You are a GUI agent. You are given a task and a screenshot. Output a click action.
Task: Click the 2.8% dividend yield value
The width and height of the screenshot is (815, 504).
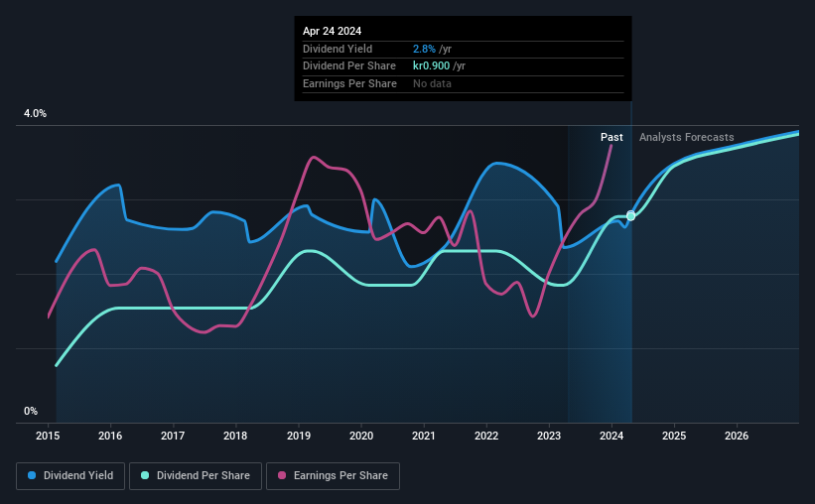coord(424,49)
